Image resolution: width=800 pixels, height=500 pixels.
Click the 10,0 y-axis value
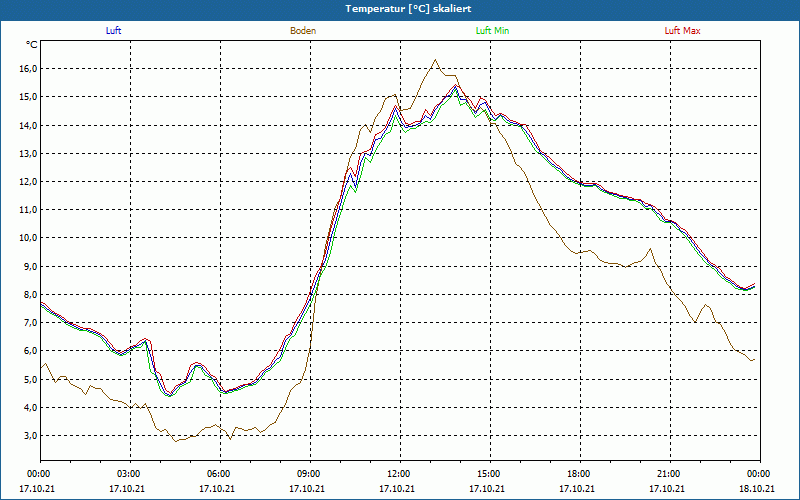(x=29, y=238)
